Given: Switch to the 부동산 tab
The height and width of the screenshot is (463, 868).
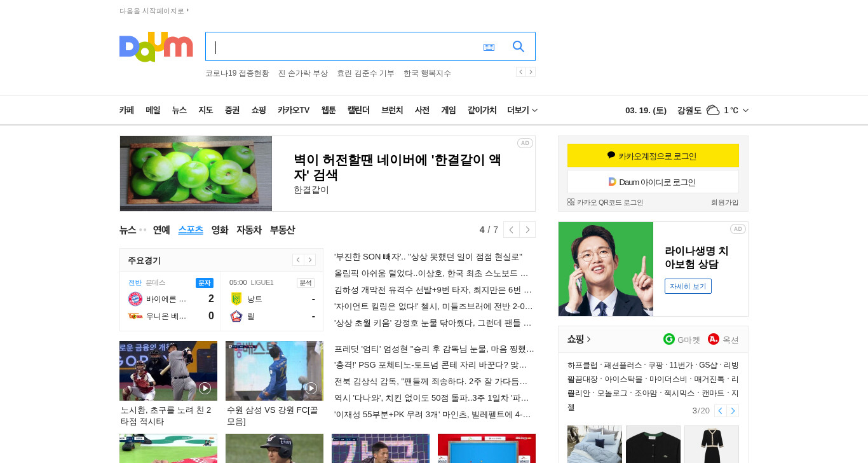Looking at the screenshot, I should 282,230.
